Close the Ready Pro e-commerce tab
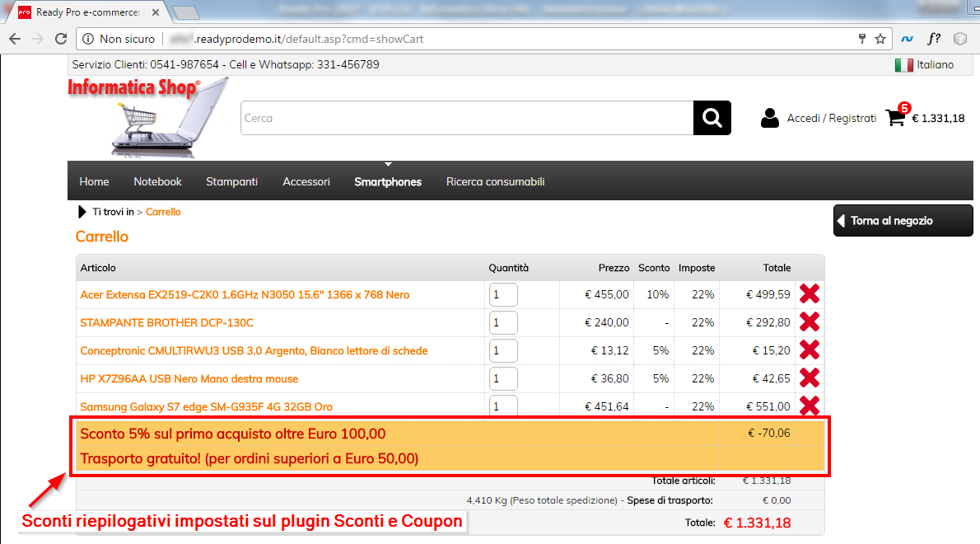 pos(156,12)
